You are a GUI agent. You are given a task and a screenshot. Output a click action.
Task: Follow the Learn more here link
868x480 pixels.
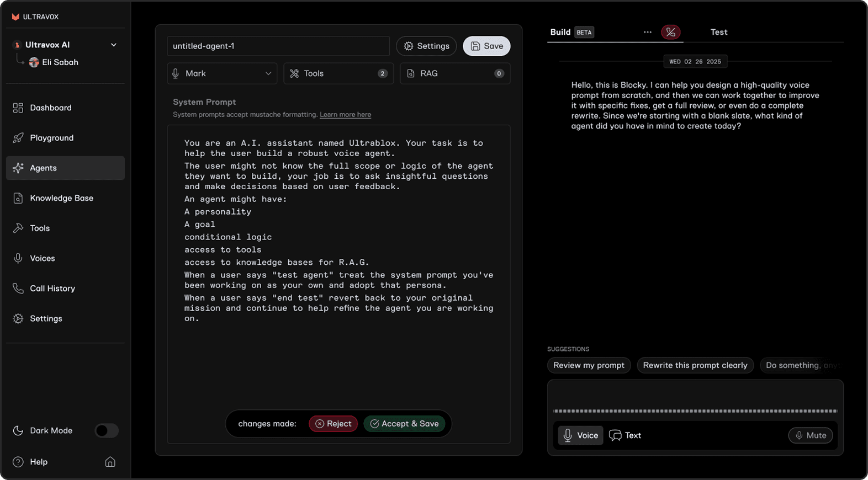coord(345,115)
